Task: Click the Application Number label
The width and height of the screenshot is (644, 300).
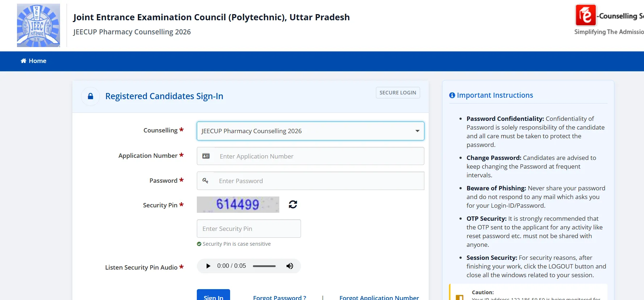Action: (148, 156)
